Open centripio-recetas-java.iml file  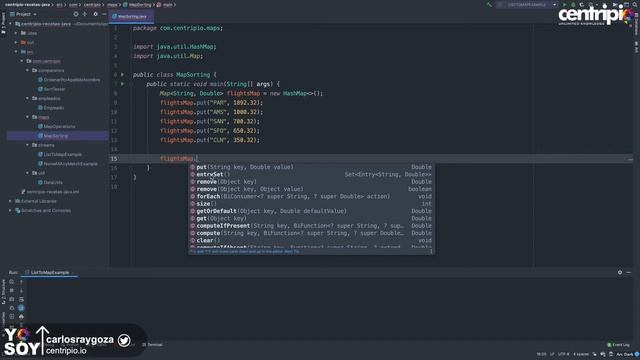click(x=50, y=192)
